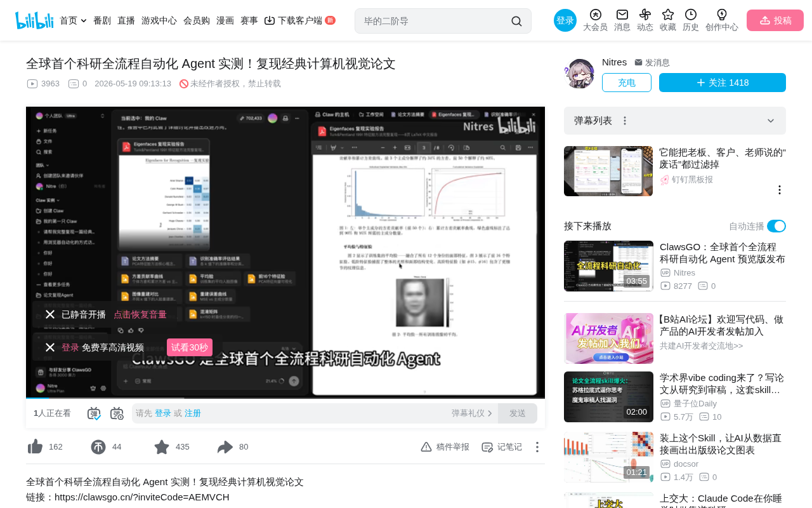
Task: Open 赛事 nav item
Action: coord(249,20)
